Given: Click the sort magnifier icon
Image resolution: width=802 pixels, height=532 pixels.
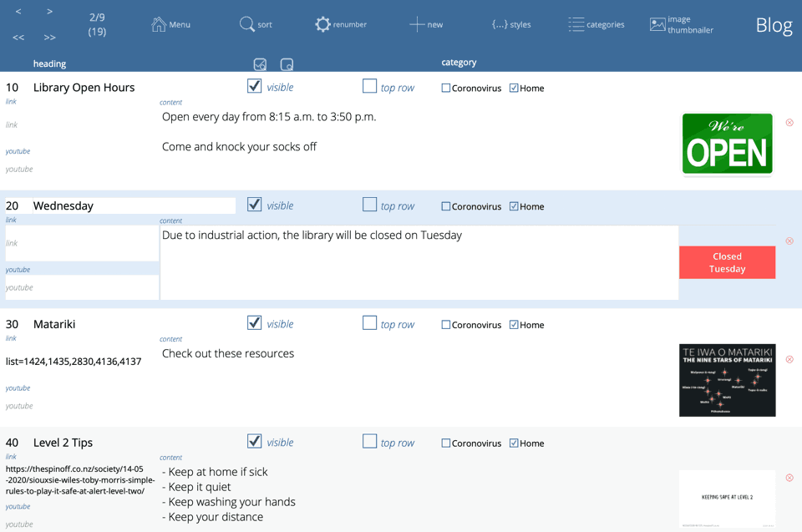Looking at the screenshot, I should tap(247, 24).
